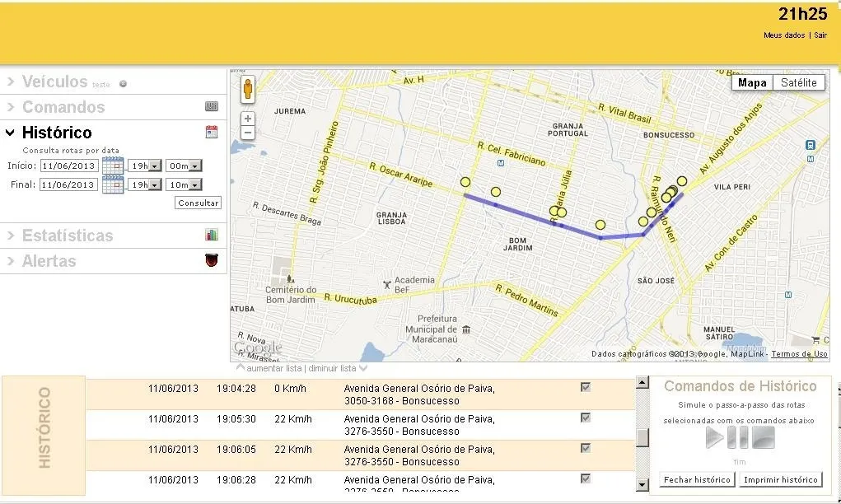Zoom out the map with minus button

click(247, 133)
